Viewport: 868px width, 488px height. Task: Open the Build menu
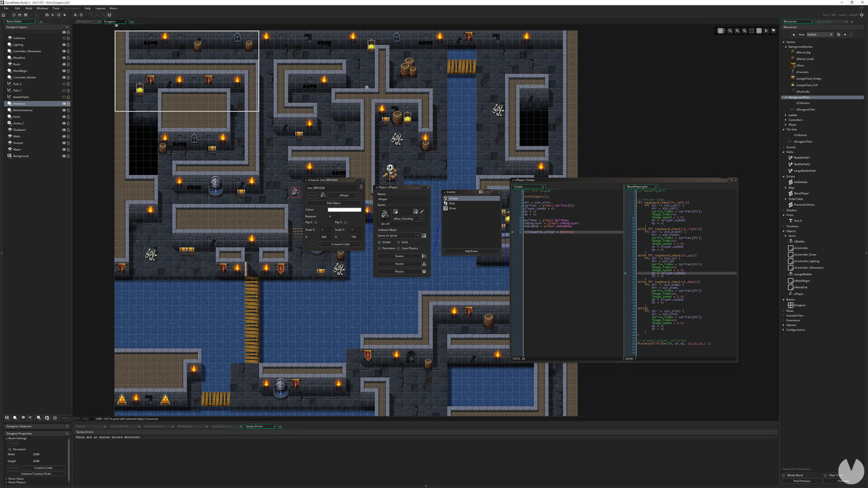click(28, 8)
